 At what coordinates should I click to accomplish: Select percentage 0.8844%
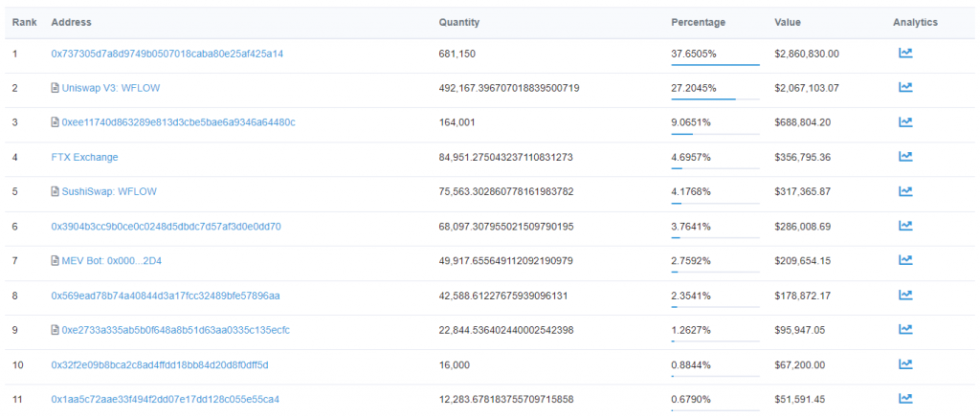click(x=691, y=364)
